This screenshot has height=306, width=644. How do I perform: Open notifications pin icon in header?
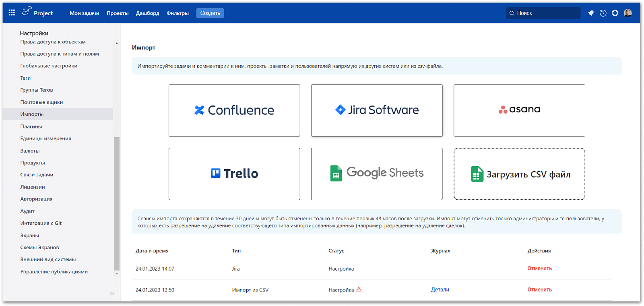point(591,13)
